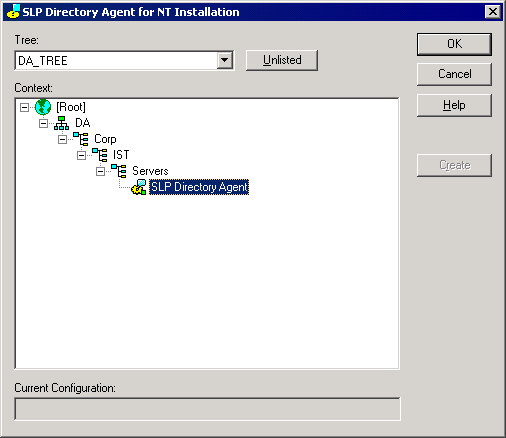Open the Tree dropdown arrow
This screenshot has height=438, width=506.
(x=225, y=60)
